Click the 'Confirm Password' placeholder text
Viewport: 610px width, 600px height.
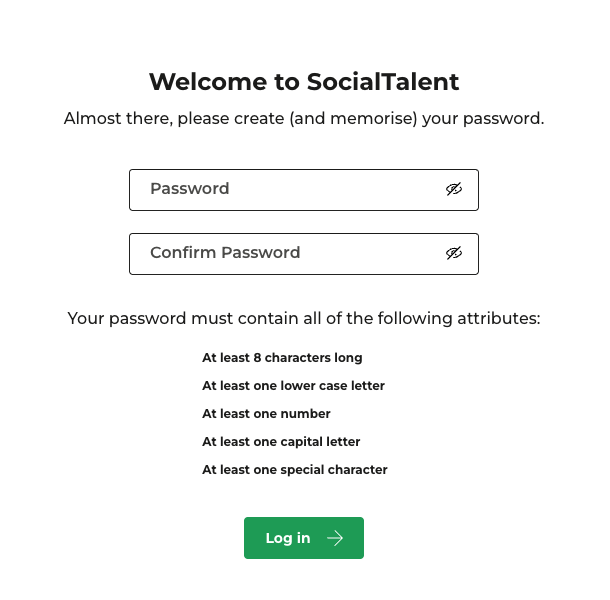(225, 253)
